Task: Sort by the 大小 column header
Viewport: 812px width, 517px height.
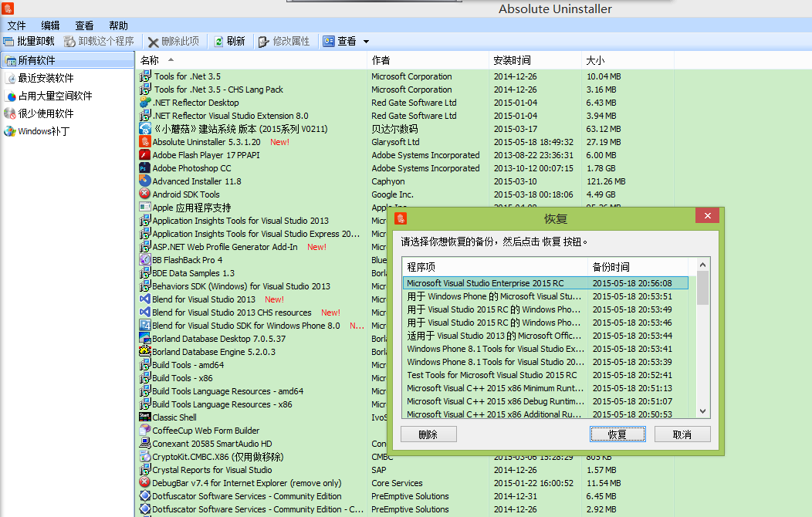Action: click(628, 60)
